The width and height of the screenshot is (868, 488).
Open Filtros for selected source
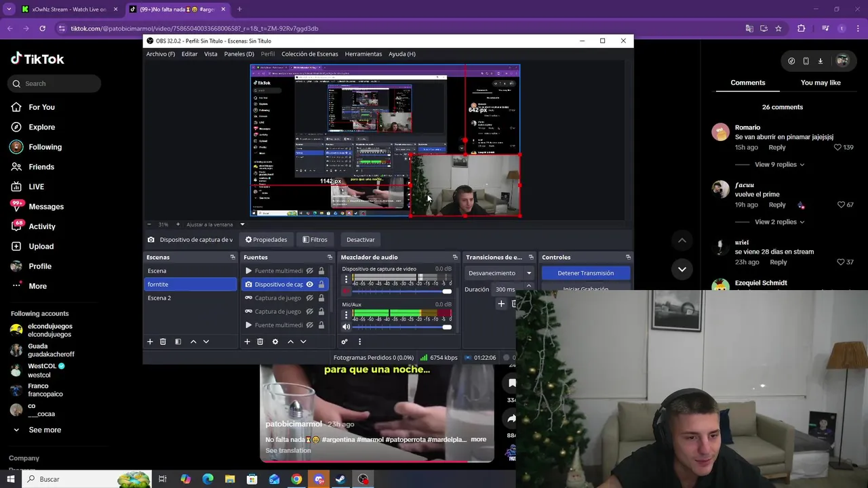315,239
